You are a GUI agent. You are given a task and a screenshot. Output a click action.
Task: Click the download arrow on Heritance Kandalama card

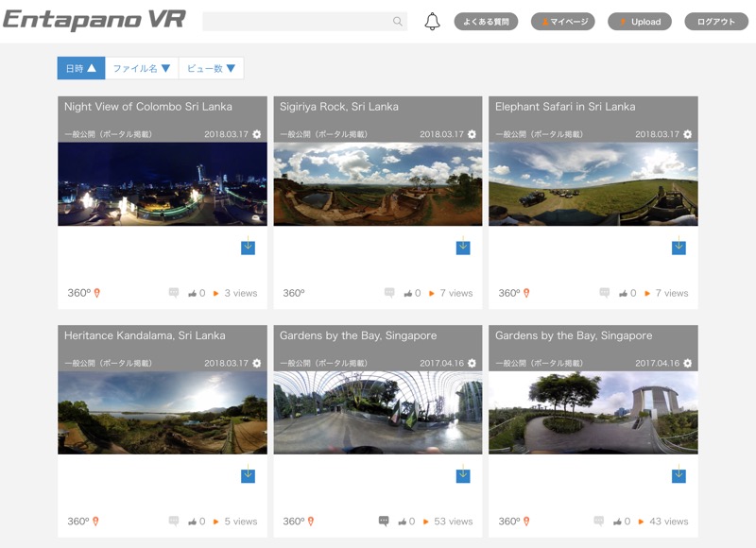point(248,476)
